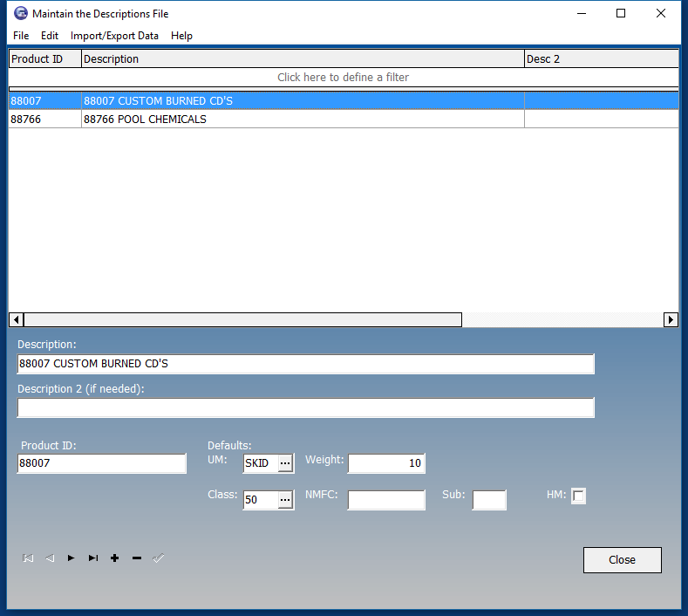
Task: Jump to last record navigator icon
Action: click(x=93, y=558)
